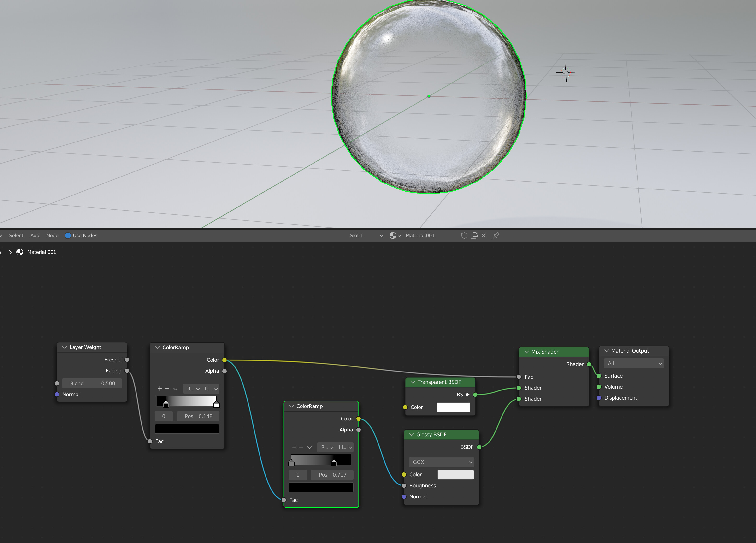756x543 pixels.
Task: Enable the Use Nodes checkbox
Action: pyautogui.click(x=68, y=235)
